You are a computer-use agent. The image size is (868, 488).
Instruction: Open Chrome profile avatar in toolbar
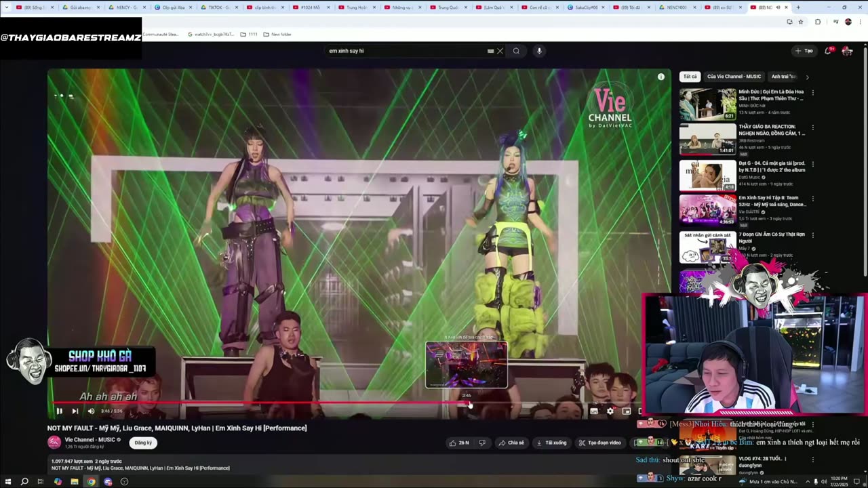click(848, 22)
